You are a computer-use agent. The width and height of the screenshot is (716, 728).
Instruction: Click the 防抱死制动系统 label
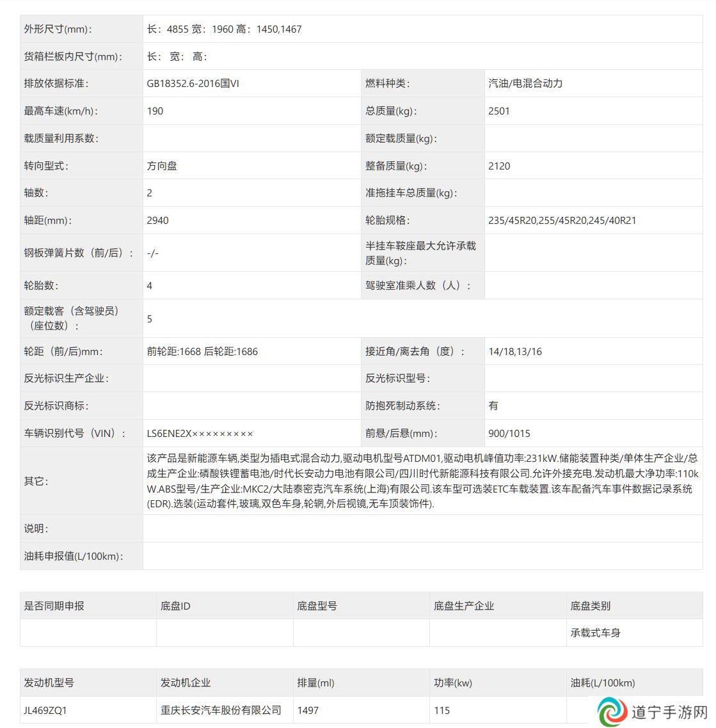point(402,406)
